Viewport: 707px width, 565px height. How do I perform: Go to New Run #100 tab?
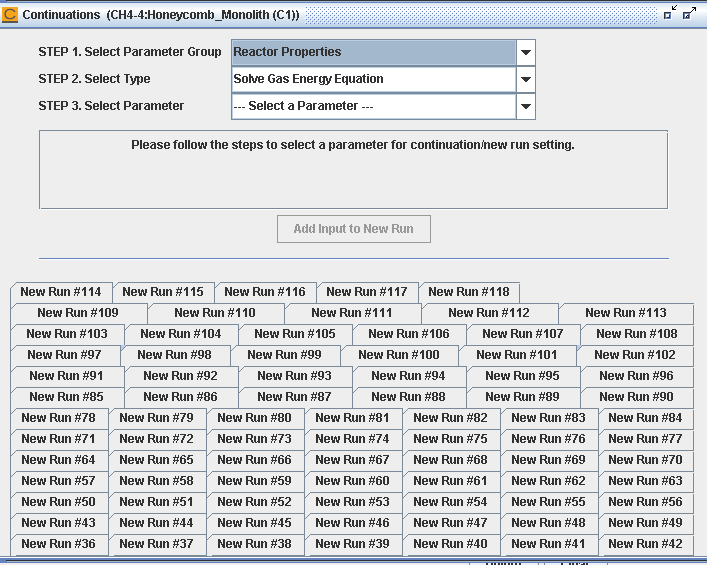coord(399,355)
